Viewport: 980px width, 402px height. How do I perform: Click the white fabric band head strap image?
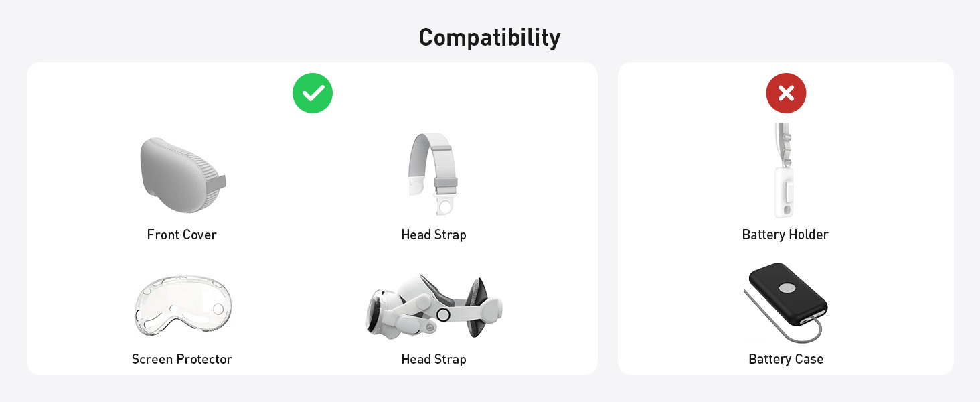[434, 174]
